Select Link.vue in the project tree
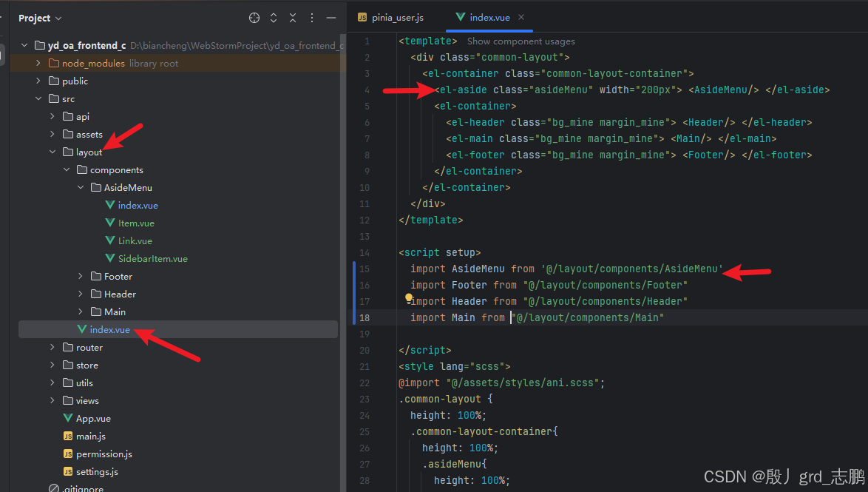Viewport: 868px width, 492px height. point(135,241)
